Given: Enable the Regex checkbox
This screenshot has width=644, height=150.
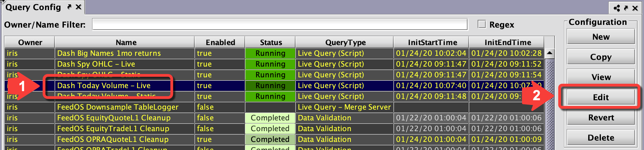Looking at the screenshot, I should click(x=482, y=24).
